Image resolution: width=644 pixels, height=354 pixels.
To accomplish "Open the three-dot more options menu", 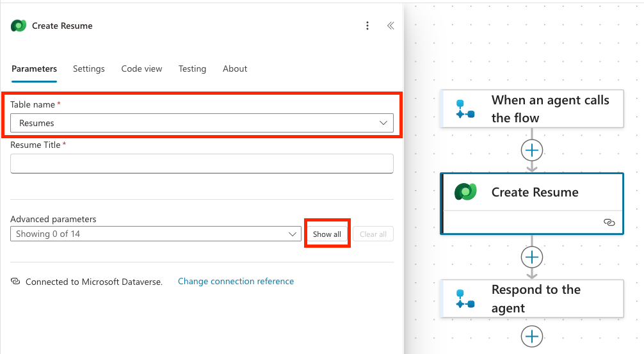I will coord(367,26).
